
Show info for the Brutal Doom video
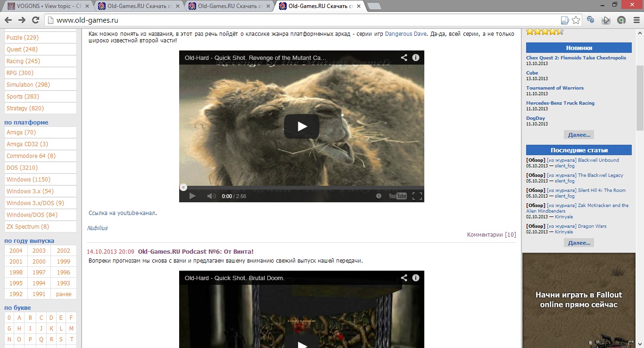[416, 278]
